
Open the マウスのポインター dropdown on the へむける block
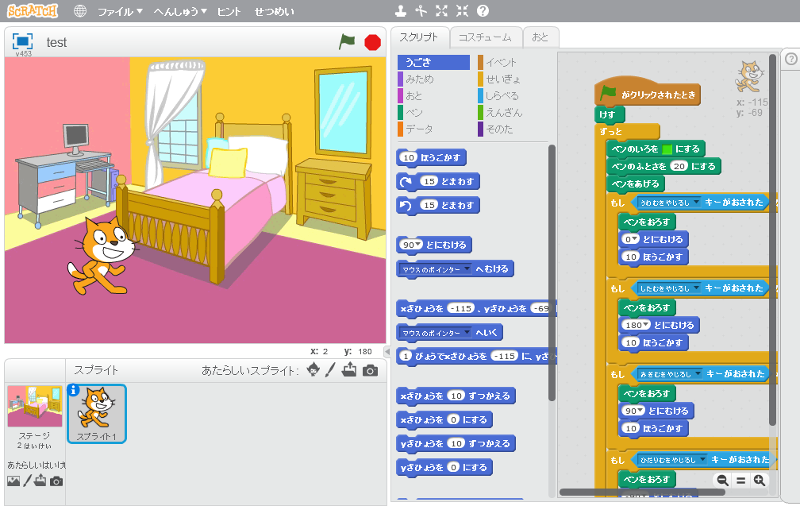tap(465, 269)
